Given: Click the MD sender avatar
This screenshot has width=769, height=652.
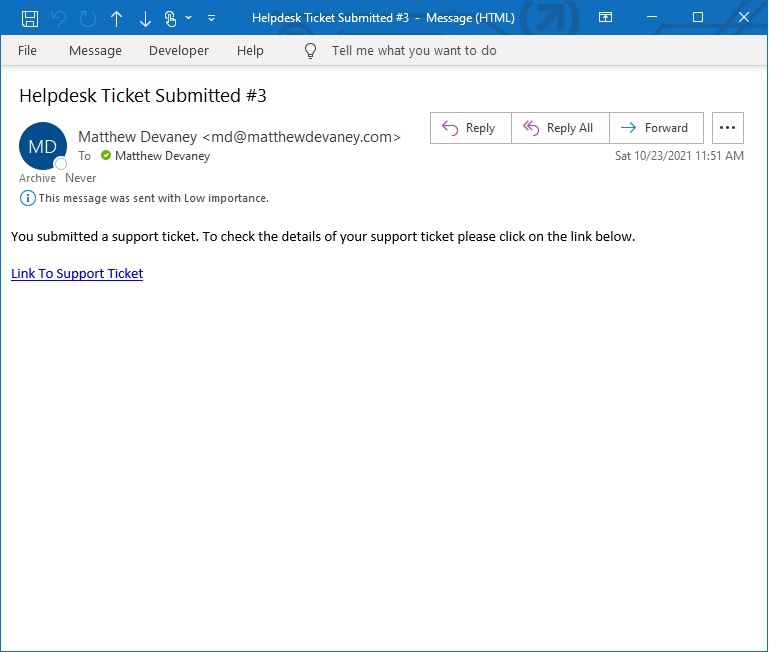Looking at the screenshot, I should [x=43, y=146].
